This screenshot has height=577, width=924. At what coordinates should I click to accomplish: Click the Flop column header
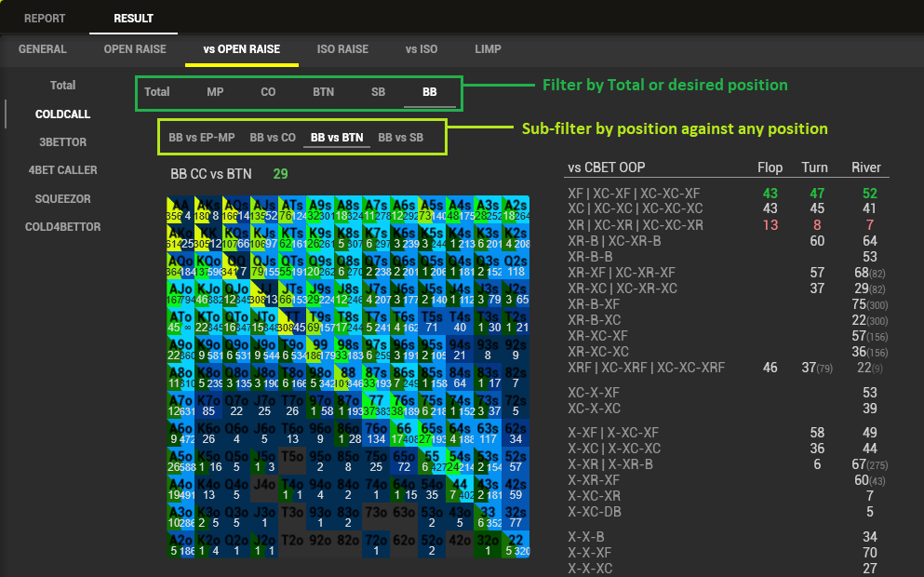770,168
